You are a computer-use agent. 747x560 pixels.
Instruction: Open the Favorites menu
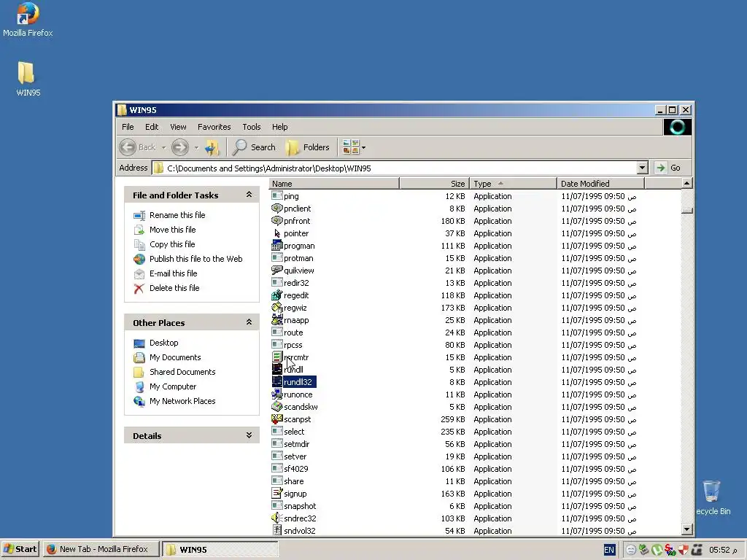(214, 127)
